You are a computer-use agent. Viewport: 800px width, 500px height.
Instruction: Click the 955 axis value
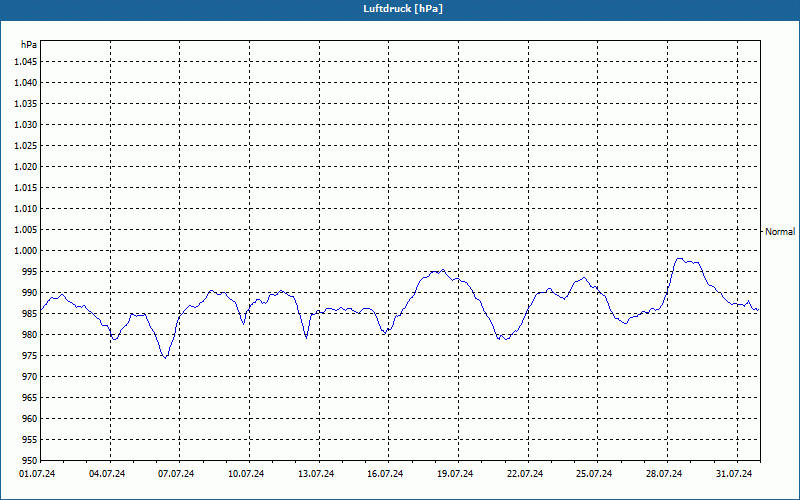pyautogui.click(x=30, y=439)
